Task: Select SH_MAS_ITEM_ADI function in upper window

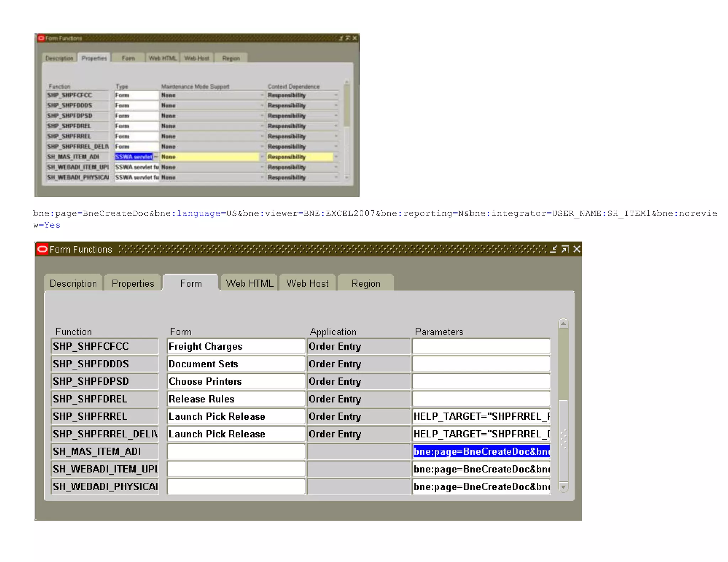Action: [77, 157]
